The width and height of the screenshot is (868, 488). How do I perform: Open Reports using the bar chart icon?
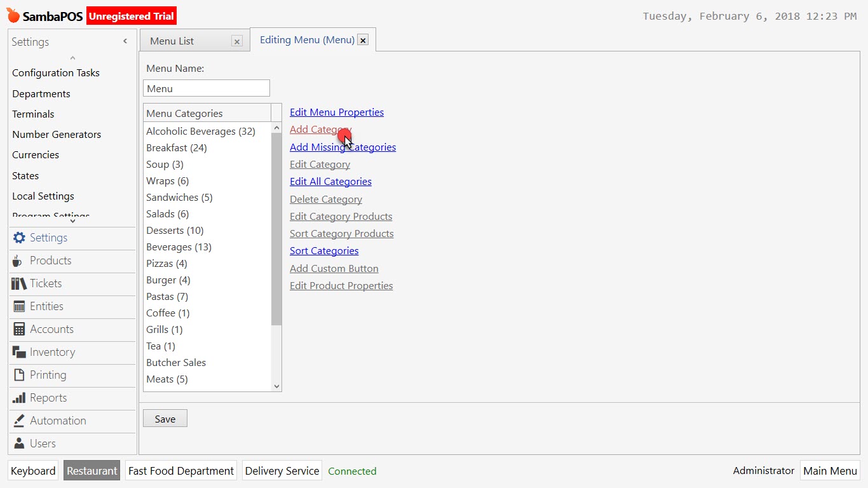[18, 398]
